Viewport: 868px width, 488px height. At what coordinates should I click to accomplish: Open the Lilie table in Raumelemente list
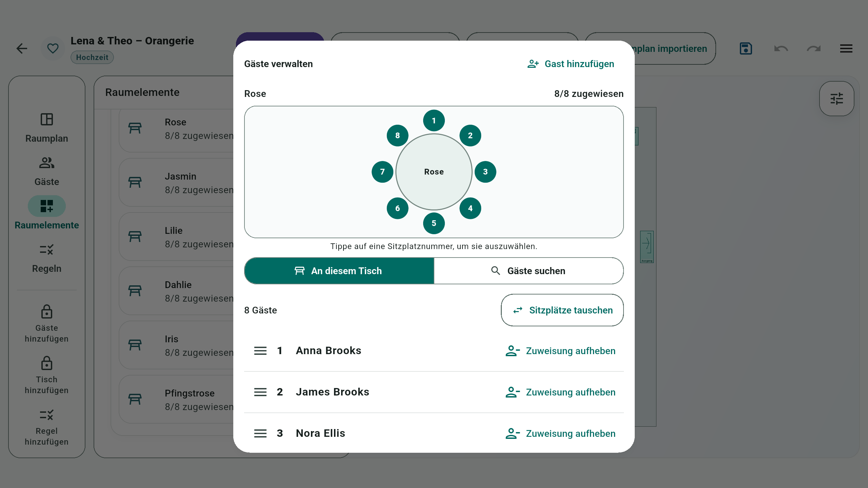click(176, 237)
